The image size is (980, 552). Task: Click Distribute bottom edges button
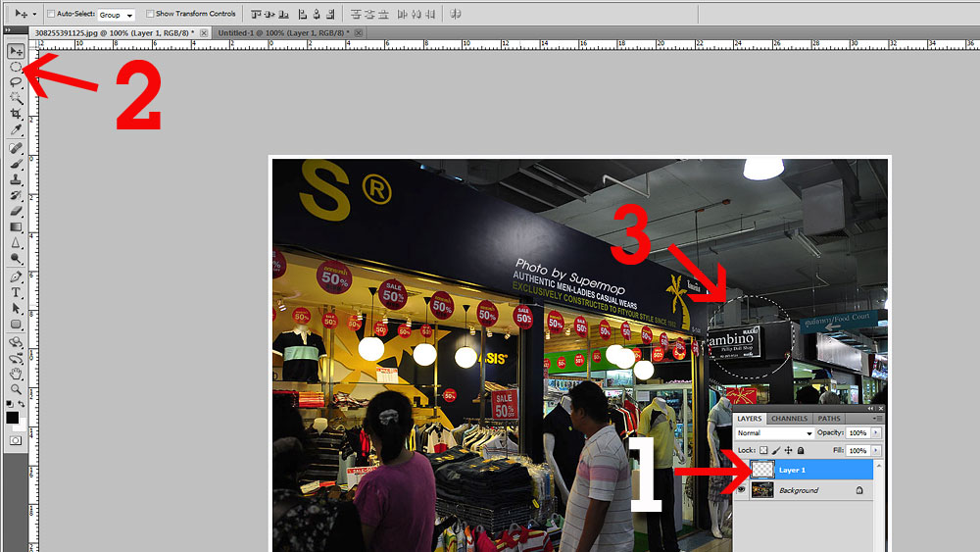383,14
